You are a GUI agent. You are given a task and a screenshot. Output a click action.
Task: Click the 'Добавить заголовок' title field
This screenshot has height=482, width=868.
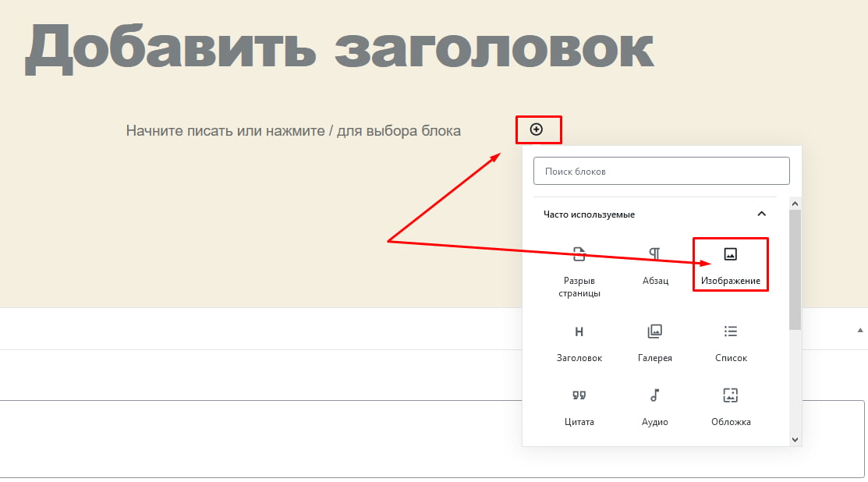coord(339,48)
